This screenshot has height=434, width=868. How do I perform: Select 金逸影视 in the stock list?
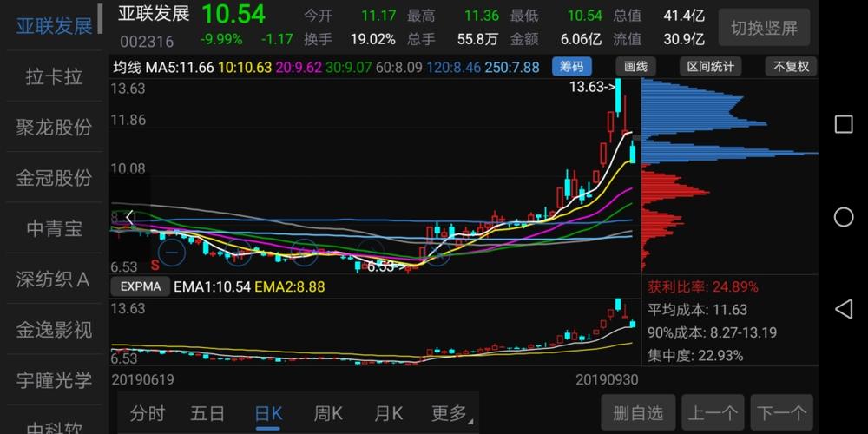coord(54,330)
